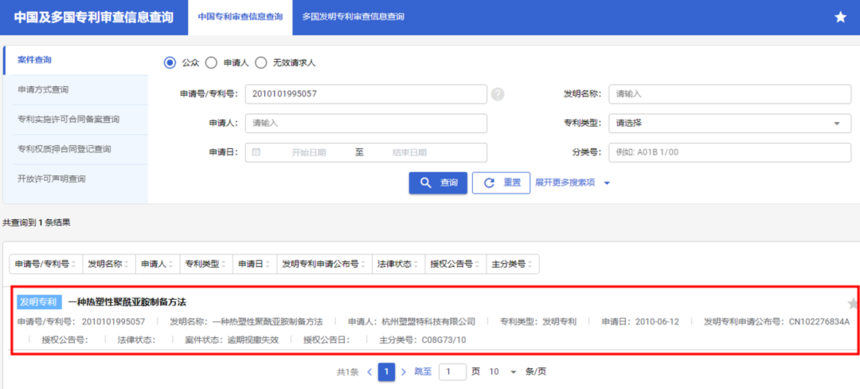The width and height of the screenshot is (860, 389).
Task: Sort by the 法律状态 column
Action: tap(399, 263)
